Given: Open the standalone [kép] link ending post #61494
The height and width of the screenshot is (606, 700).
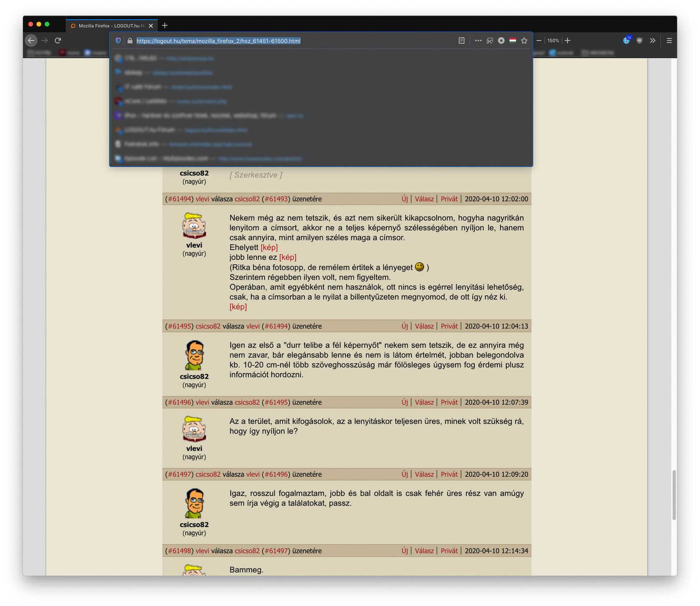Looking at the screenshot, I should (x=238, y=307).
